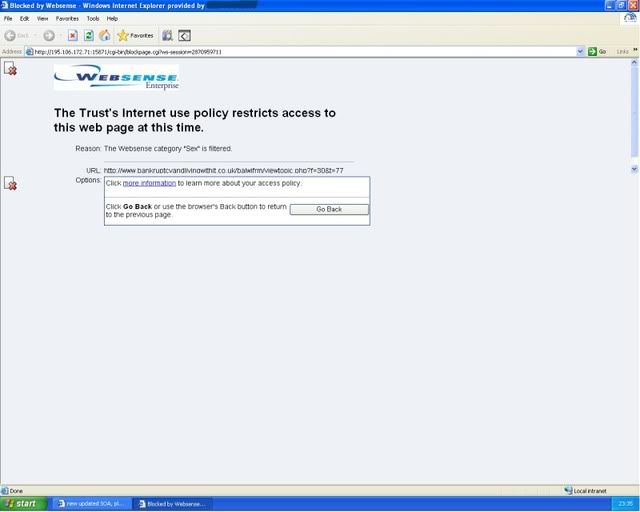The image size is (640, 512).
Task: Click inside the address bar URL field
Action: [x=300, y=51]
